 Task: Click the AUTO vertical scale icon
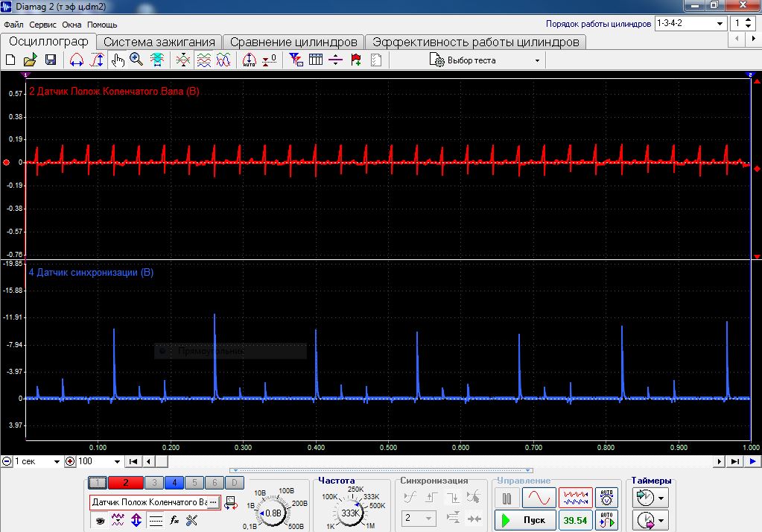click(x=249, y=60)
